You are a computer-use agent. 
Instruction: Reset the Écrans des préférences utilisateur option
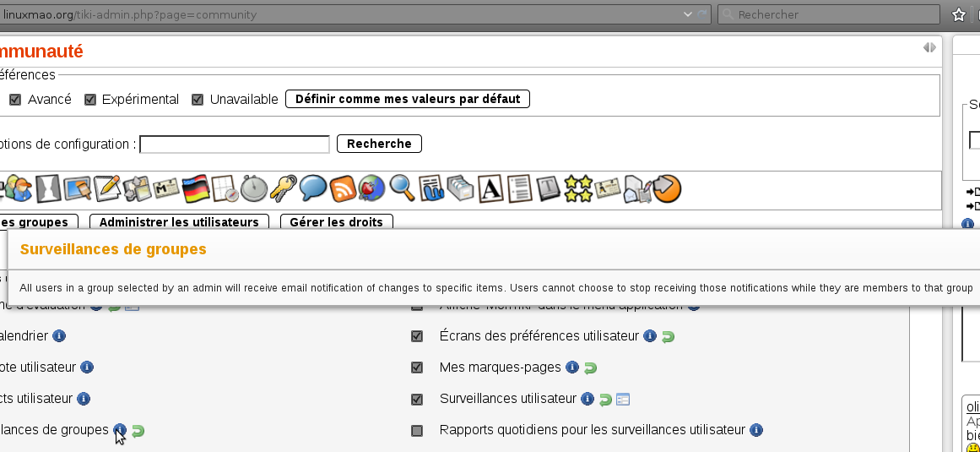[668, 336]
